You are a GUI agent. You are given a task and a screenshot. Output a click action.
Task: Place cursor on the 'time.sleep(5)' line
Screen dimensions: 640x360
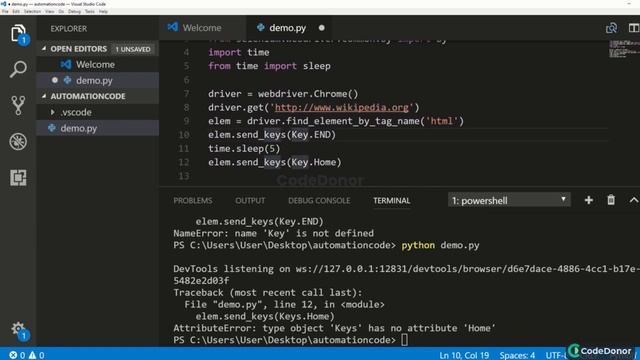244,149
